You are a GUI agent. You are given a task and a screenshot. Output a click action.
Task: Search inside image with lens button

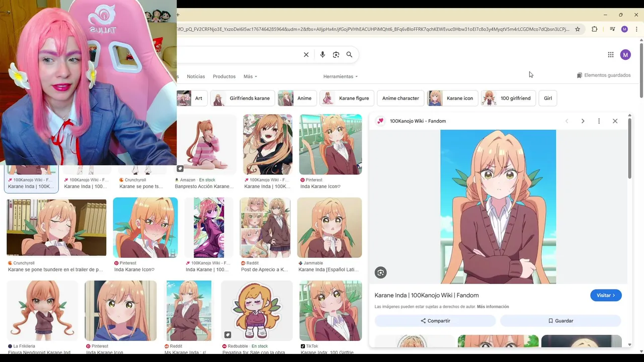pos(380,273)
